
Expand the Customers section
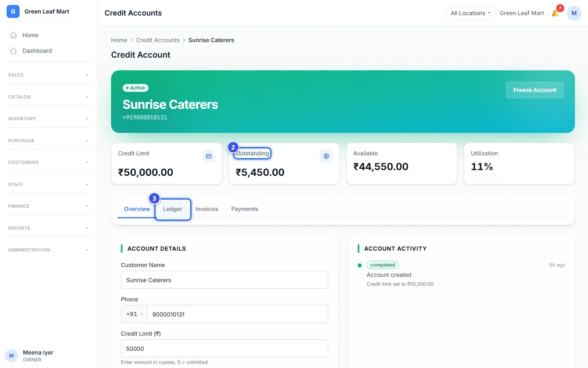[x=49, y=162]
